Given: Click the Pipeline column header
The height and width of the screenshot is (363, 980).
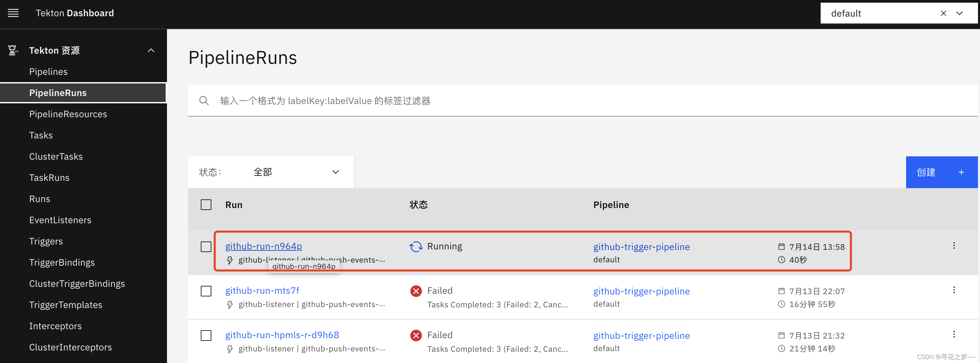Looking at the screenshot, I should coord(611,205).
